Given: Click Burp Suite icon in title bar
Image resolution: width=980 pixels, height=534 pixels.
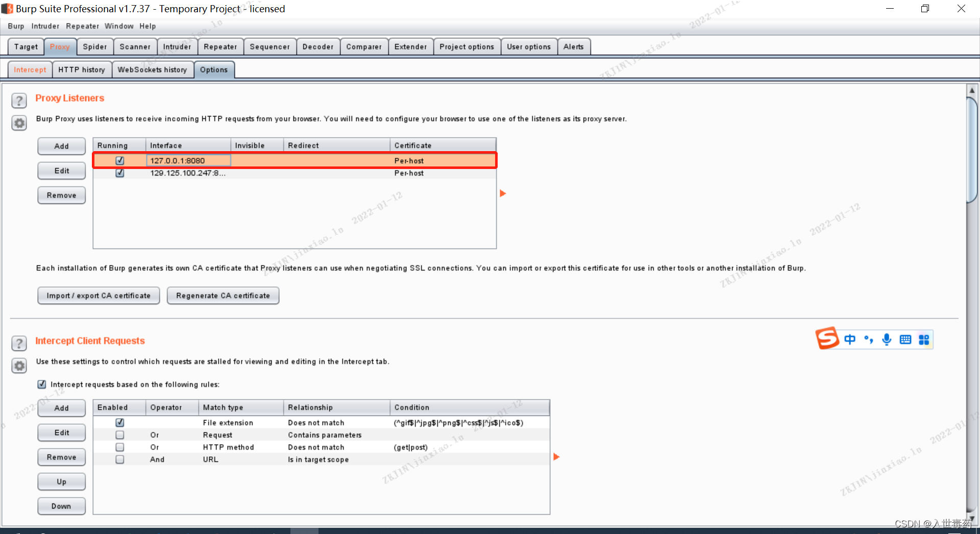Looking at the screenshot, I should pyautogui.click(x=7, y=9).
